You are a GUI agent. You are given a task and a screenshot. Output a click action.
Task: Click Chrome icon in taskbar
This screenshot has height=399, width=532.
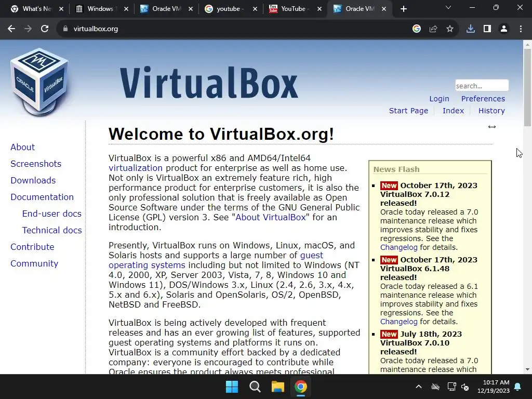[301, 387]
